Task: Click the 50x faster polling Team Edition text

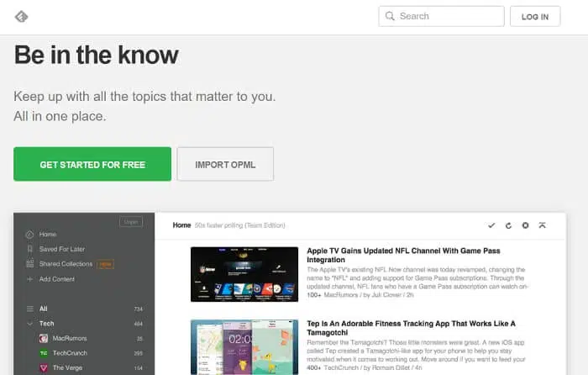Action: click(240, 225)
